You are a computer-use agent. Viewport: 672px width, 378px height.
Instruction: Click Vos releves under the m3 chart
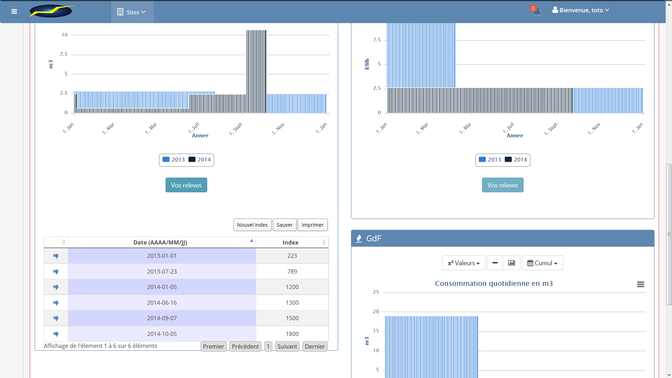[186, 185]
